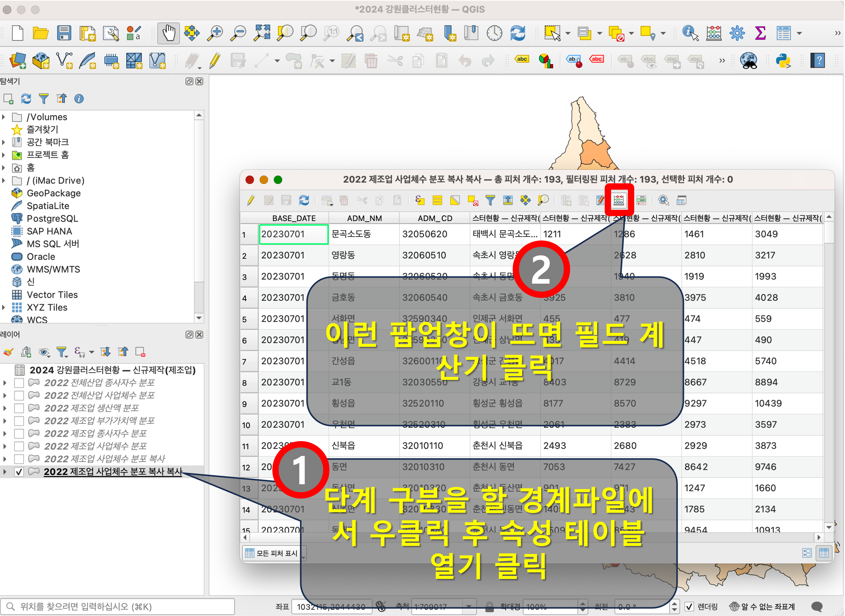Click the Zoom Full extent icon
Viewport: 845px width, 616px height.
[x=262, y=33]
